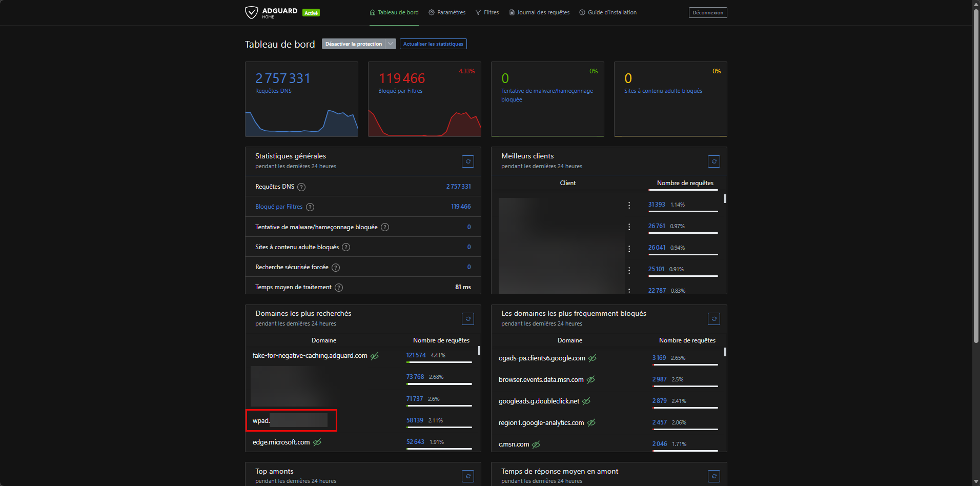Click the blocked domains list scrollbar

click(x=725, y=352)
